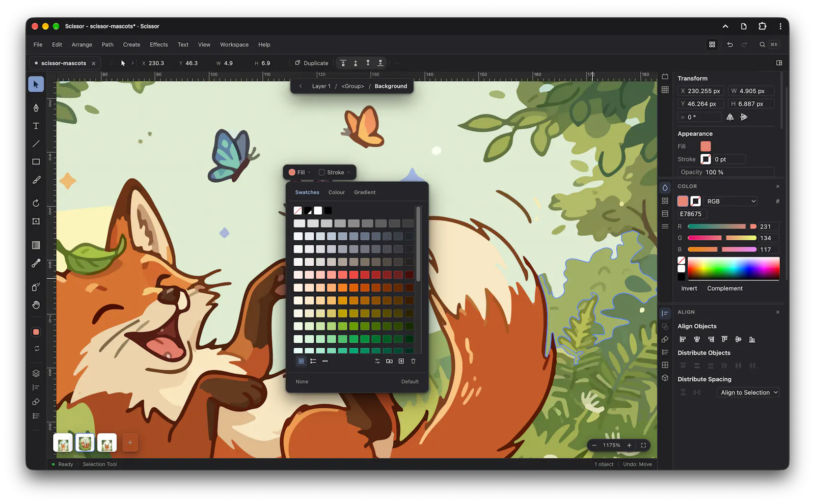This screenshot has width=815, height=504.
Task: Switch to the Colour tab
Action: pos(336,192)
